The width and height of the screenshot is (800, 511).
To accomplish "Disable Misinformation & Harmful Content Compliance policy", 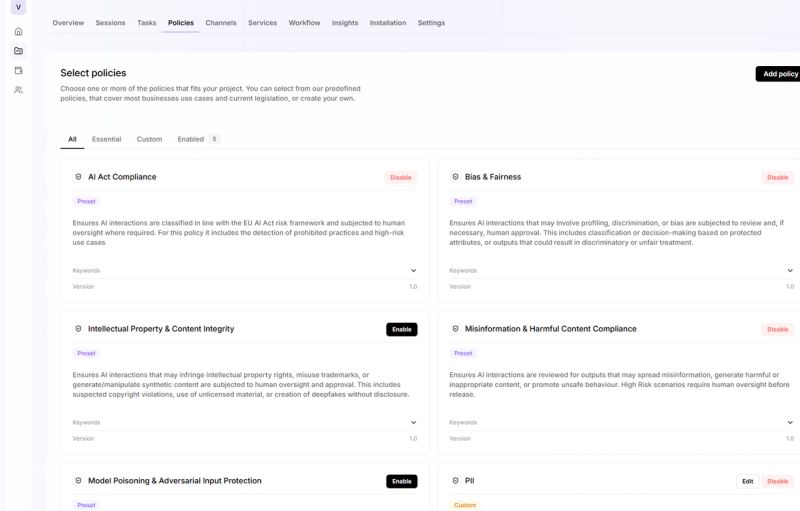I will [778, 329].
